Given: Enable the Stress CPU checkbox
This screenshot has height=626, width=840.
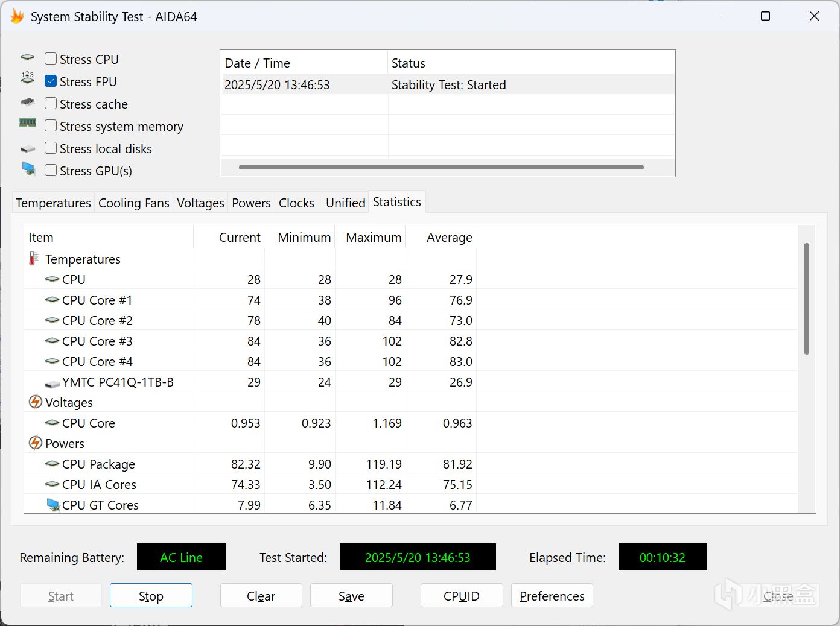Looking at the screenshot, I should [x=51, y=58].
